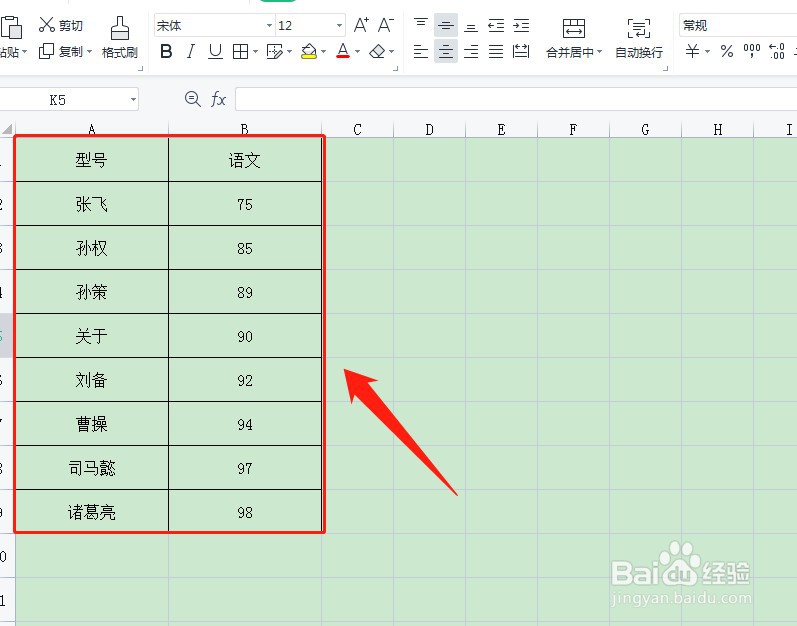
Task: Click the currency ¥ format icon
Action: point(692,51)
